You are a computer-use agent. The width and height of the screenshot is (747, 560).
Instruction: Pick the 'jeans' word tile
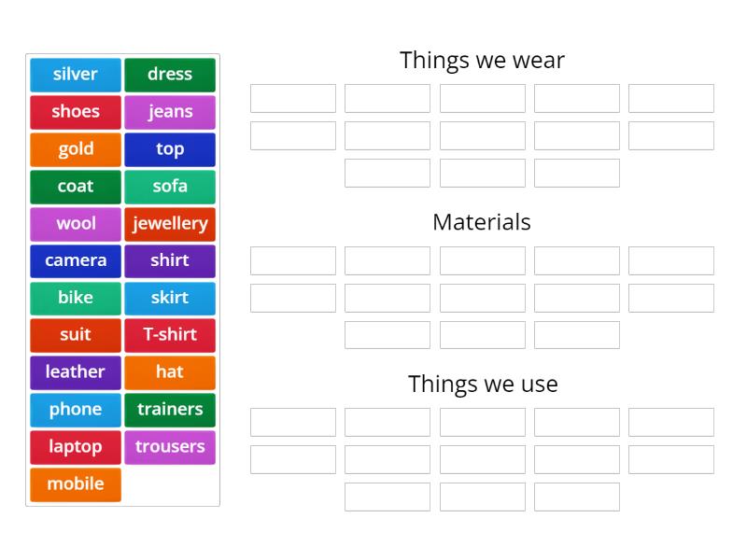click(170, 112)
